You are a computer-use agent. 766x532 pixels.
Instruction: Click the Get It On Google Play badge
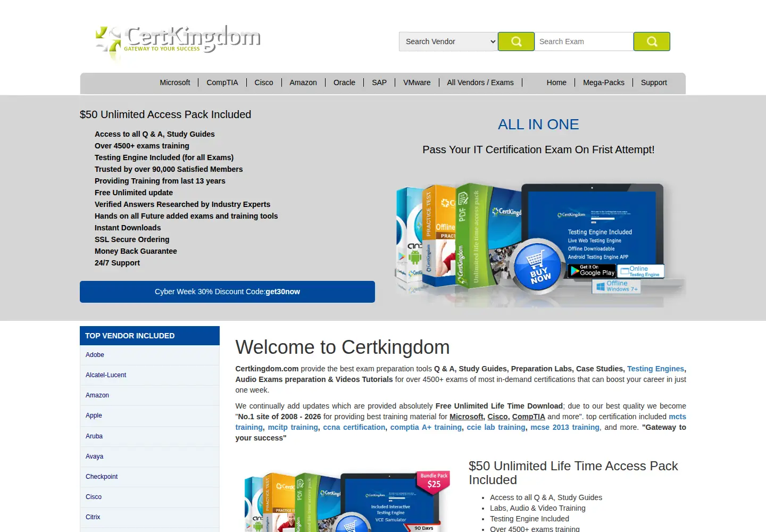click(x=592, y=271)
